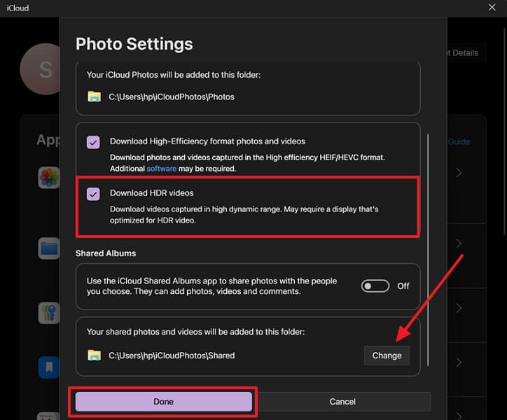The width and height of the screenshot is (507, 420).
Task: Click the Off label beside the toggle
Action: tap(403, 286)
